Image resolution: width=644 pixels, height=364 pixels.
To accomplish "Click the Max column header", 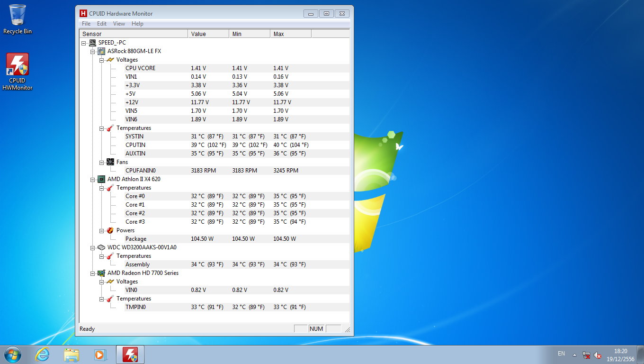I will (291, 34).
